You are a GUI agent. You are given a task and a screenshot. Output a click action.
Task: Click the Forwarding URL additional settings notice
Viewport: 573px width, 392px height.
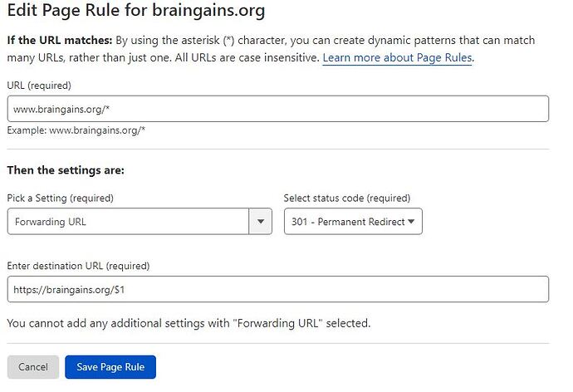pos(189,323)
